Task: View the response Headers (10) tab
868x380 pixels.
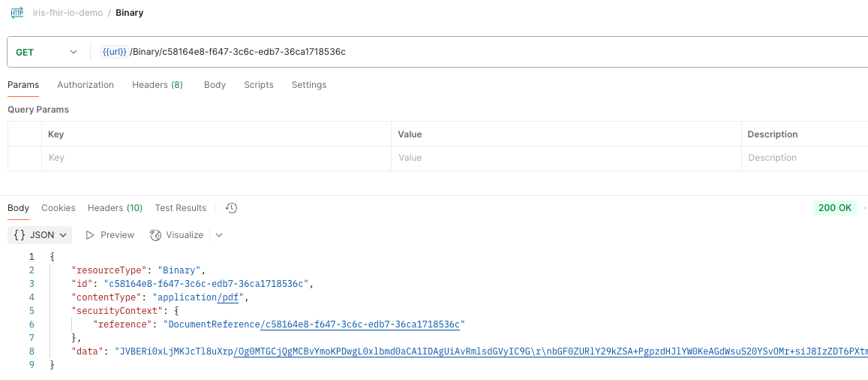Action: 115,208
